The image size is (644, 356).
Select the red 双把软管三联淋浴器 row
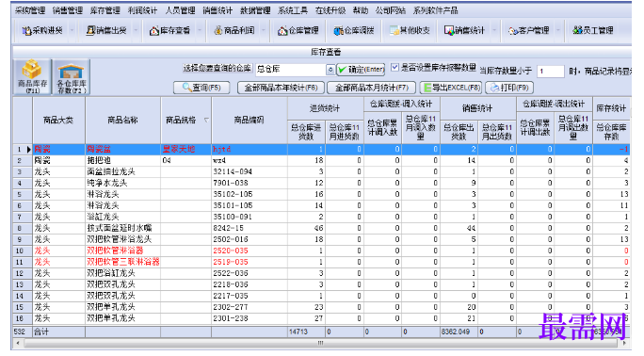click(322, 262)
